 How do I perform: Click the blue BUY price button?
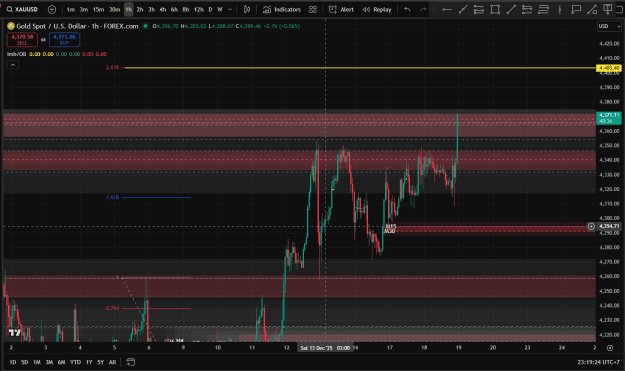point(64,39)
